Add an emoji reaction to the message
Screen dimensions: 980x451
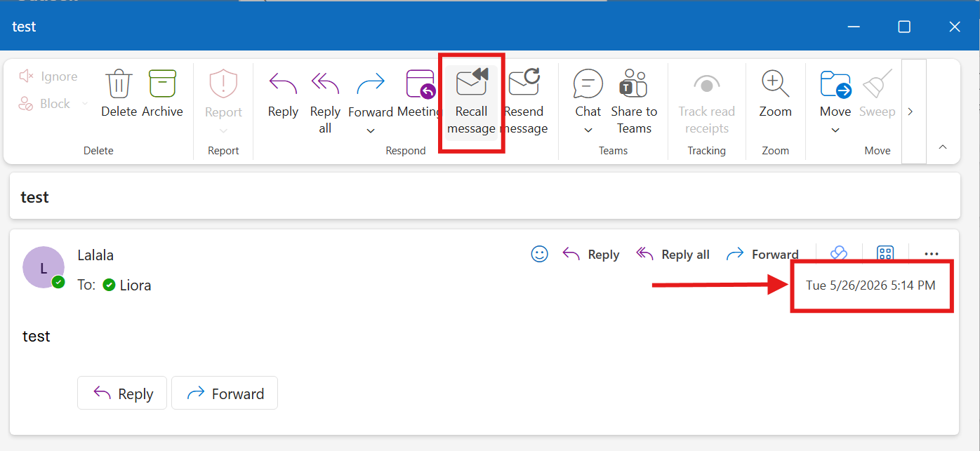[x=539, y=255]
